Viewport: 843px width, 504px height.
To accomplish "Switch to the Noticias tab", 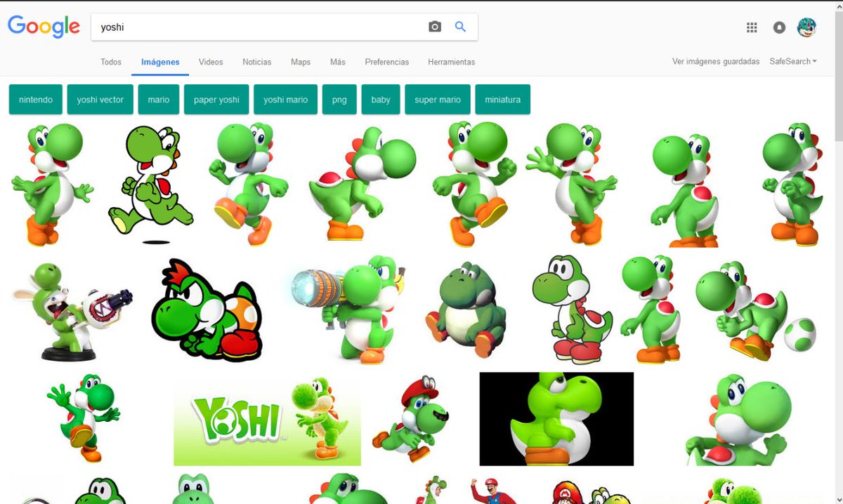I will (x=256, y=62).
